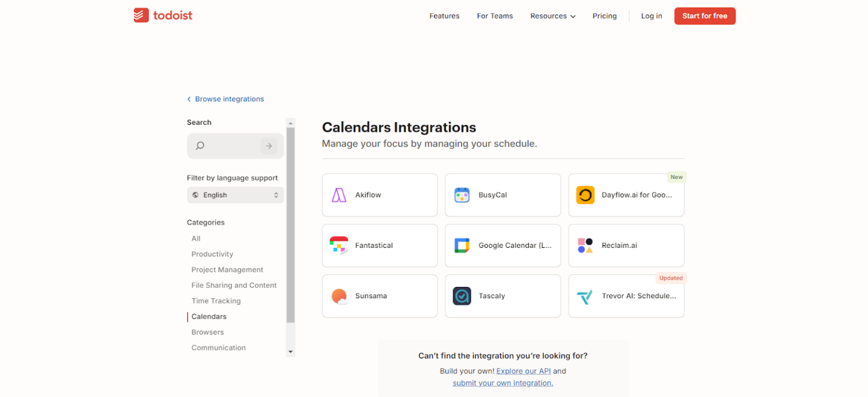Open the Trevor AI scheduling icon
Image resolution: width=868 pixels, height=397 pixels.
(x=585, y=296)
